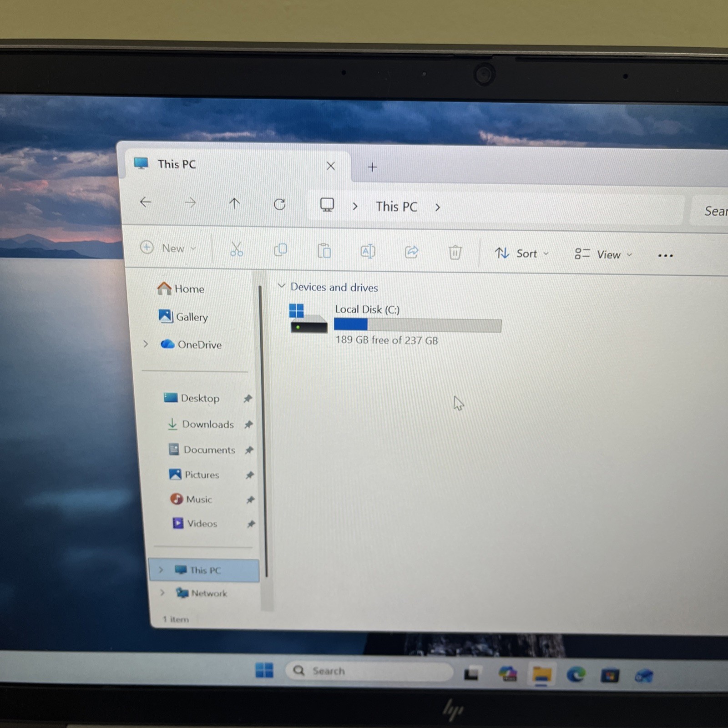Open the Music quick access folder
728x728 pixels.
point(191,499)
